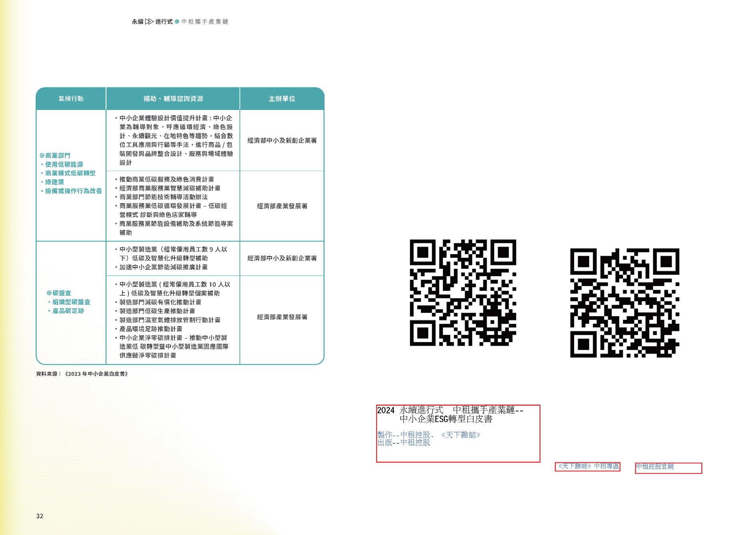
Task: Click 加速中小企業節能減碳推廣計畫
Action: click(x=161, y=267)
